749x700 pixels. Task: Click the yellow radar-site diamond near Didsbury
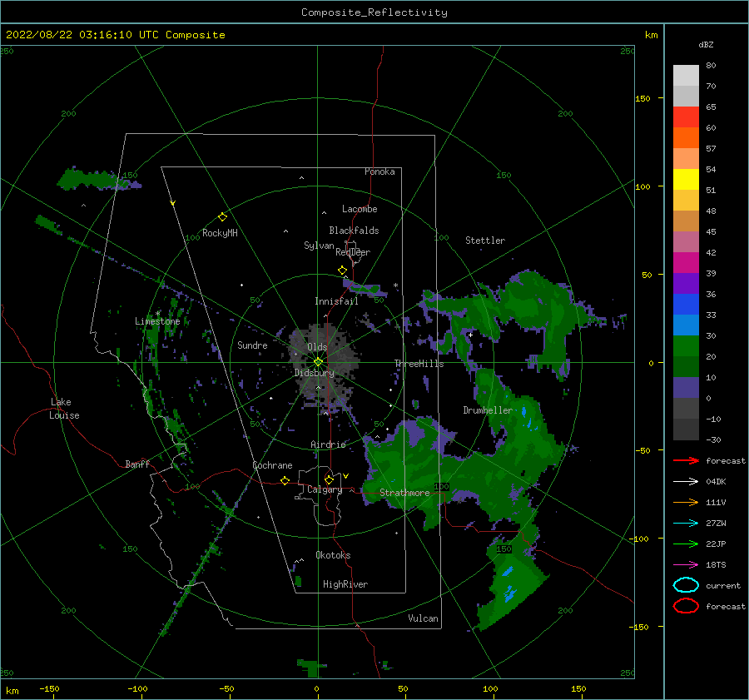coord(318,362)
